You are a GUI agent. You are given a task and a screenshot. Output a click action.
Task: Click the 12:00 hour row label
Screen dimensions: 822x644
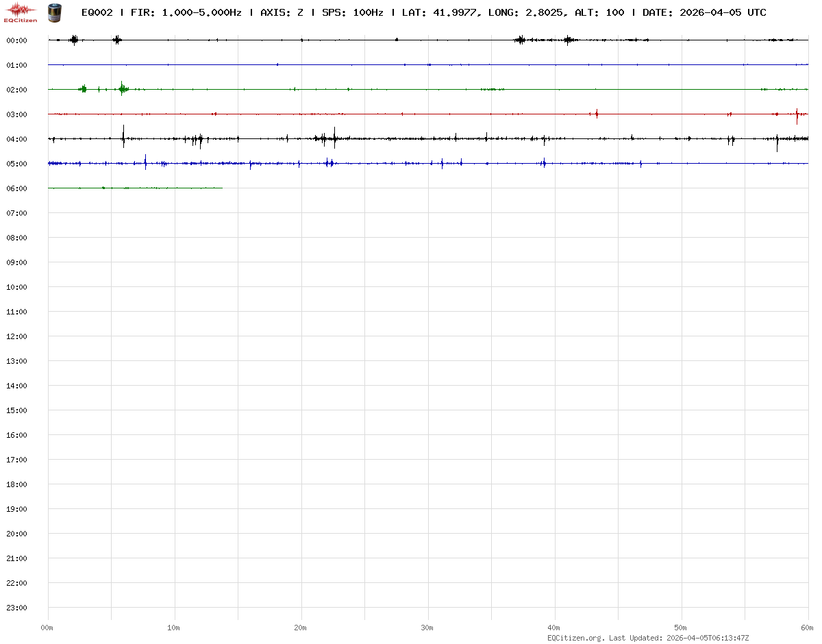pos(16,336)
